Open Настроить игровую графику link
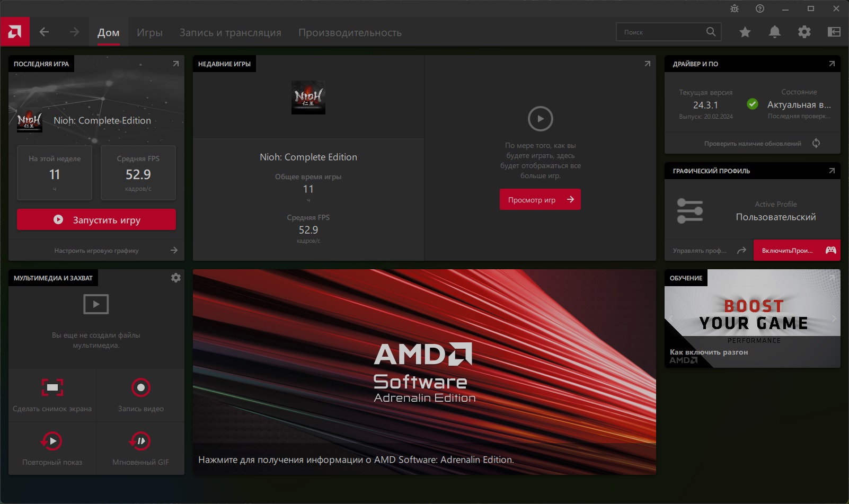 click(96, 250)
